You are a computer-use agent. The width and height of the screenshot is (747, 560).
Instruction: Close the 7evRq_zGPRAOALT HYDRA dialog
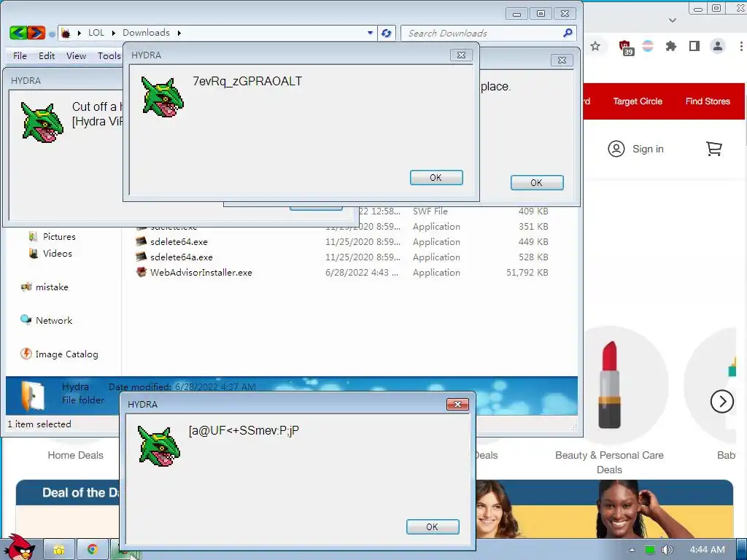click(461, 55)
